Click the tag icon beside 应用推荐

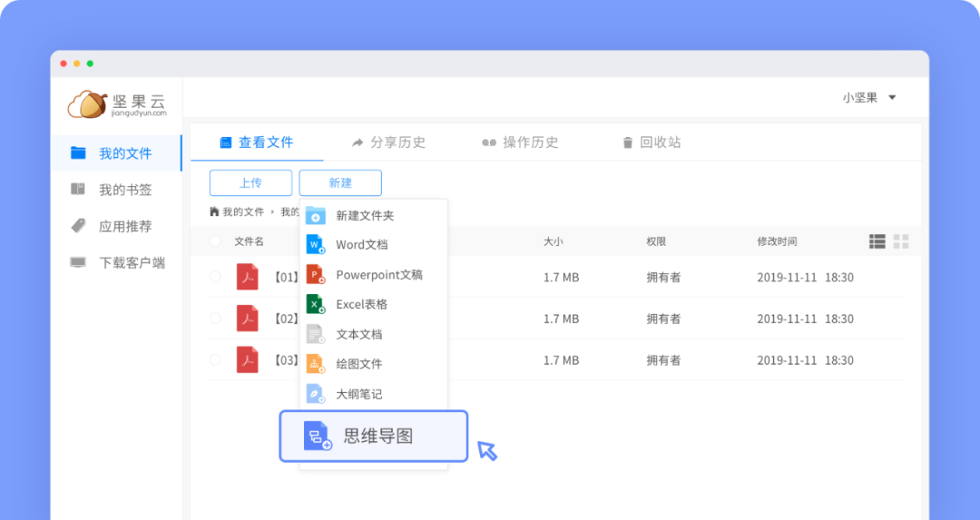78,225
